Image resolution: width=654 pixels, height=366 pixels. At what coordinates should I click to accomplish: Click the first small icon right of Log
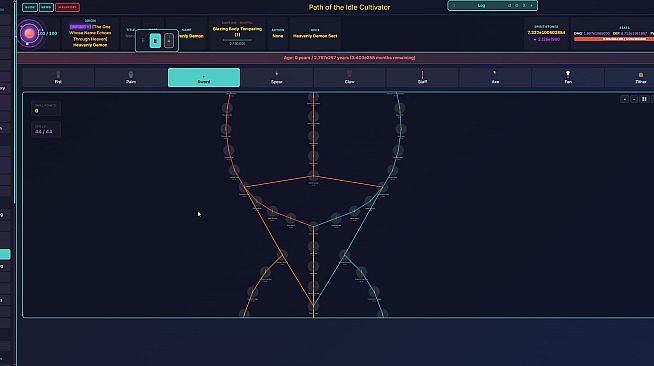(509, 6)
